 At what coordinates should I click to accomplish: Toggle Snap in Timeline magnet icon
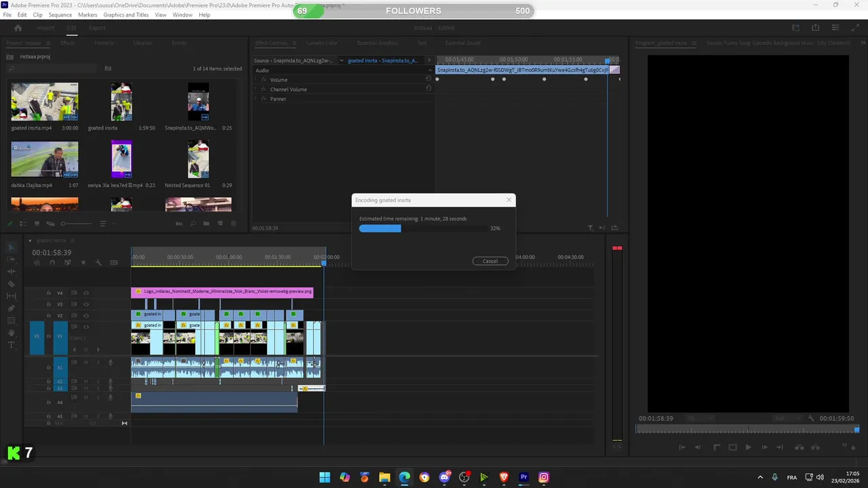[x=53, y=263]
